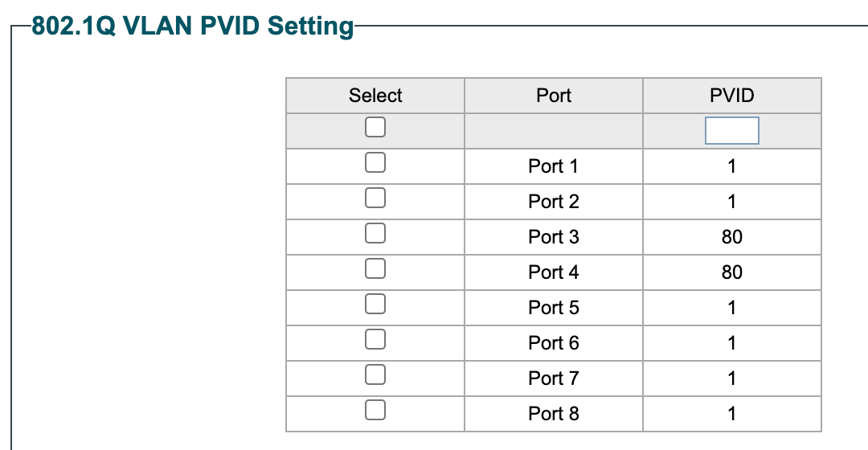Viewport: 868px width, 450px height.
Task: Click the Select column header
Action: coord(375,96)
